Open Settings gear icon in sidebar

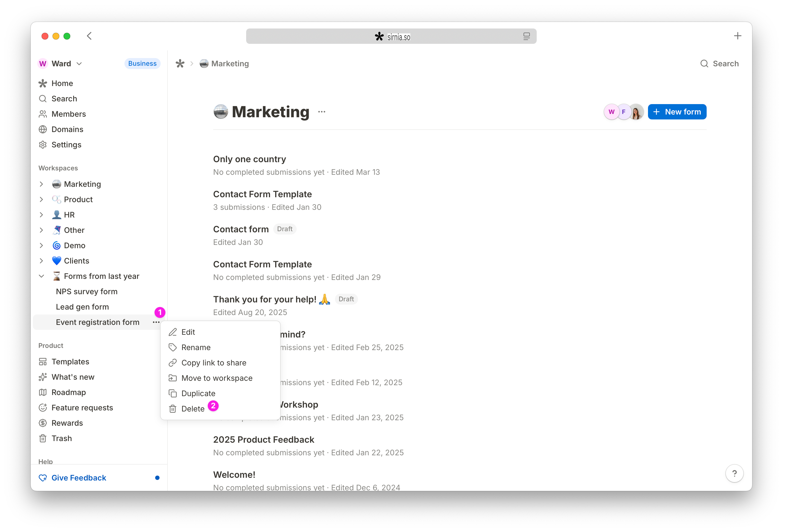point(43,145)
